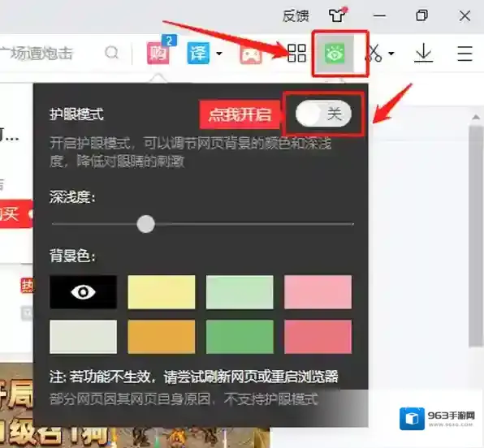The height and width of the screenshot is (448, 484).
Task: Open the downloads arrow icon
Action: [424, 54]
